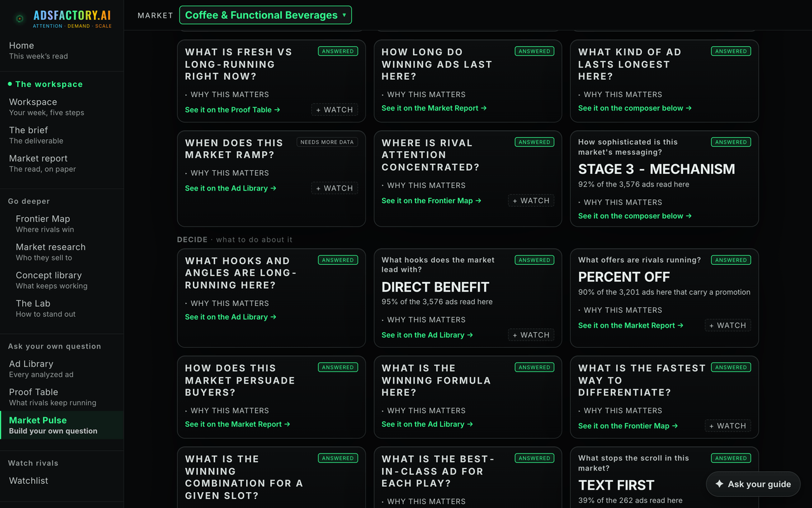Expand Why This Matters on hooks and angles card
812x508 pixels.
pos(227,304)
